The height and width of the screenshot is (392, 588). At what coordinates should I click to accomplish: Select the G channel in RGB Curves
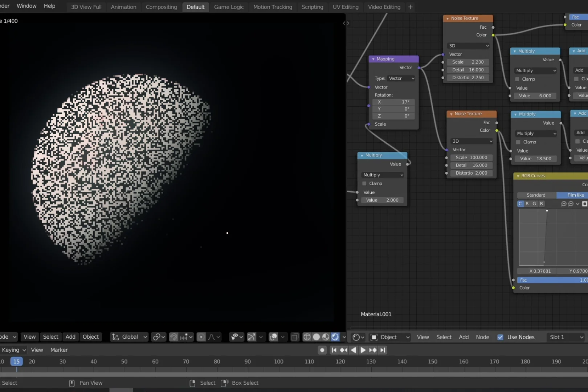(x=534, y=204)
